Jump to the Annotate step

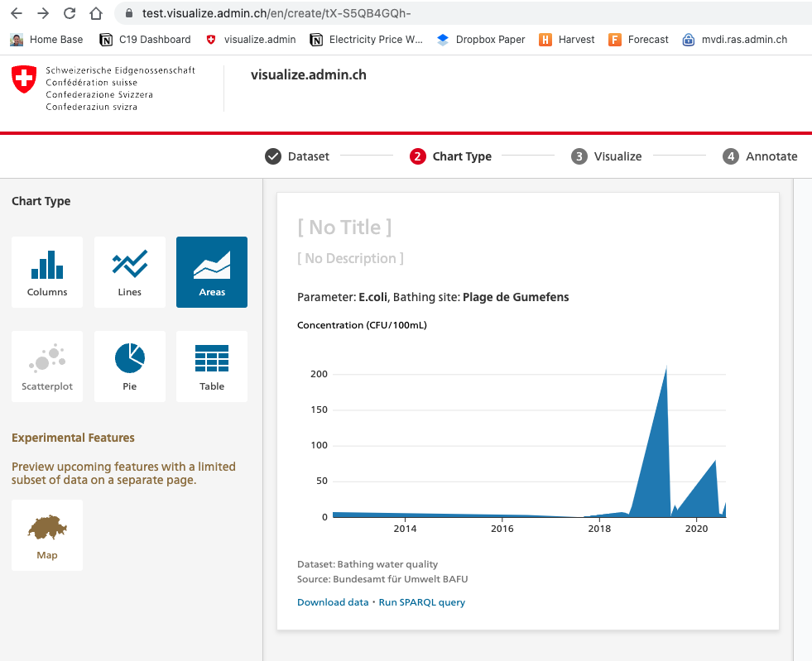click(x=760, y=156)
